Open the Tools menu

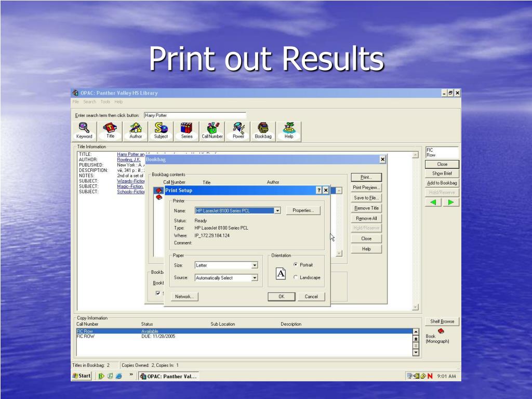tap(105, 102)
